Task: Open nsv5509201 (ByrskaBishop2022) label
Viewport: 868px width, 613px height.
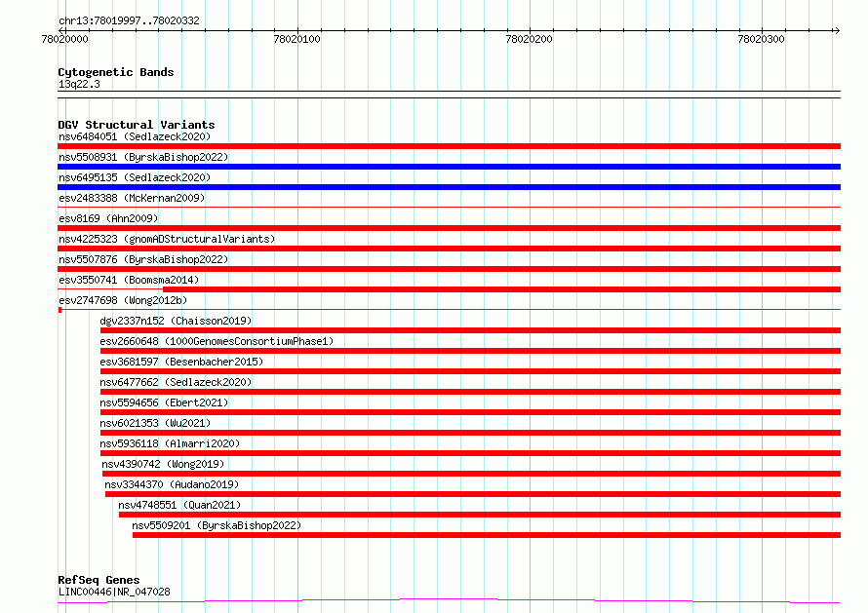Action: coord(217,525)
